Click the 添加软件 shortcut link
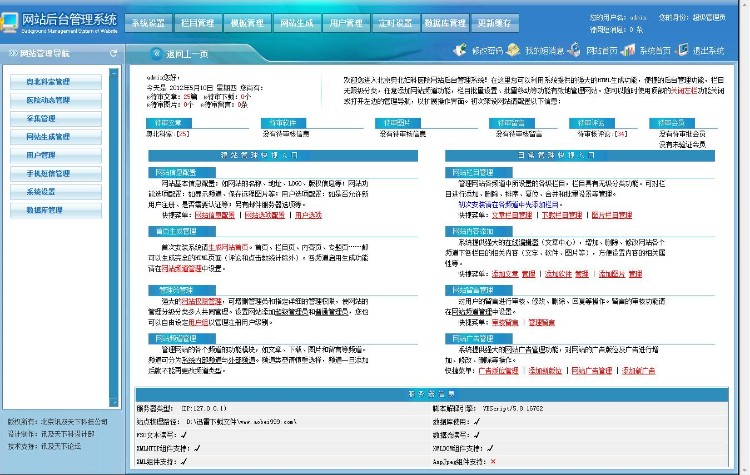 [558, 274]
